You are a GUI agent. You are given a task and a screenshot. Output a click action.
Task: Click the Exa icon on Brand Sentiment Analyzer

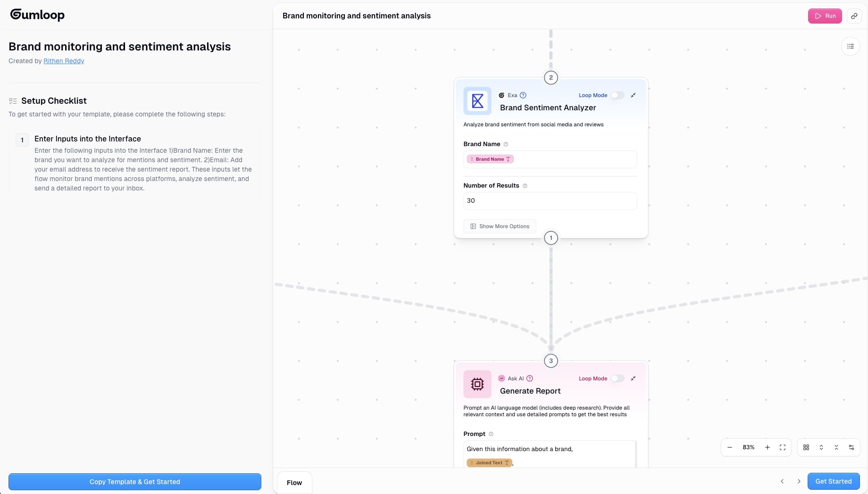click(x=501, y=95)
